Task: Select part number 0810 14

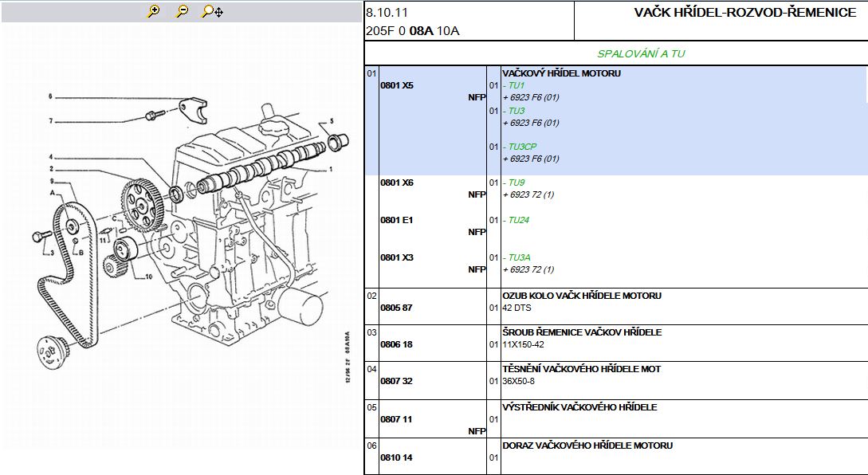Action: [x=396, y=457]
